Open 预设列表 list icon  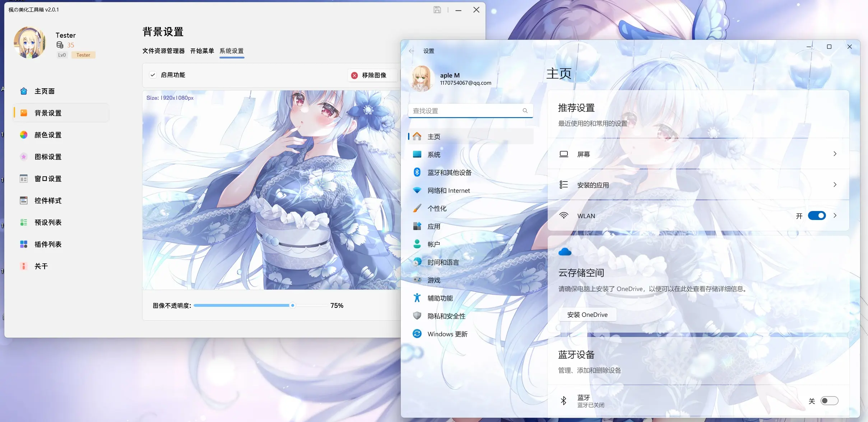[x=24, y=222]
